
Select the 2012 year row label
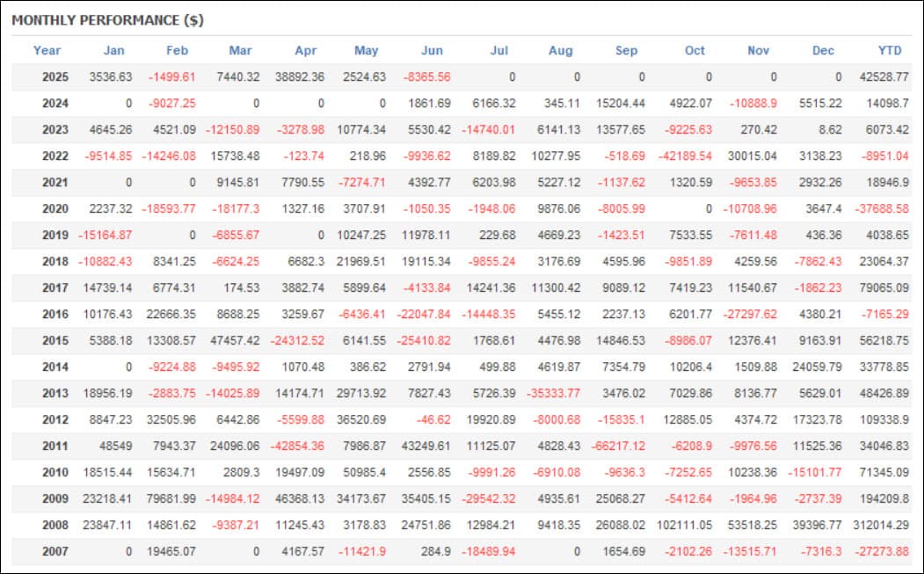[x=55, y=419]
